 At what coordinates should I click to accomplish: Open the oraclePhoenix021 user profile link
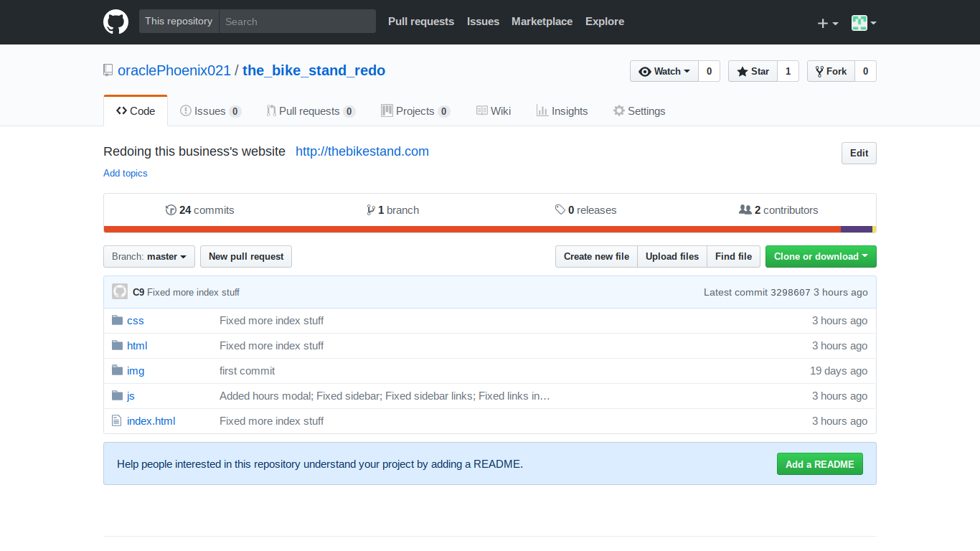tap(174, 70)
